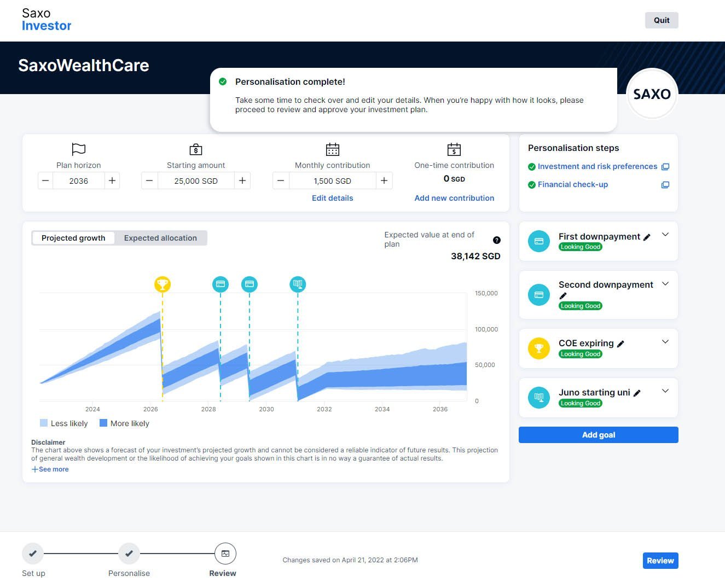Edit the First downpayment goal pencil
Screen dimensions: 725x588
[647, 237]
